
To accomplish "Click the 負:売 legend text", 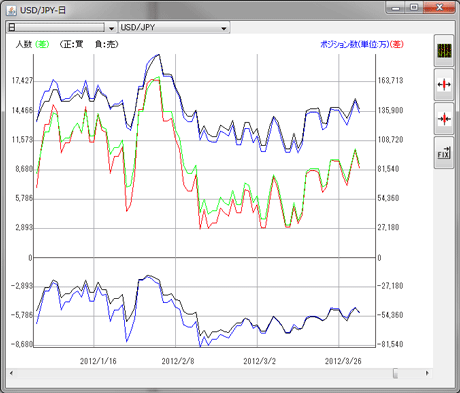I will (105, 44).
